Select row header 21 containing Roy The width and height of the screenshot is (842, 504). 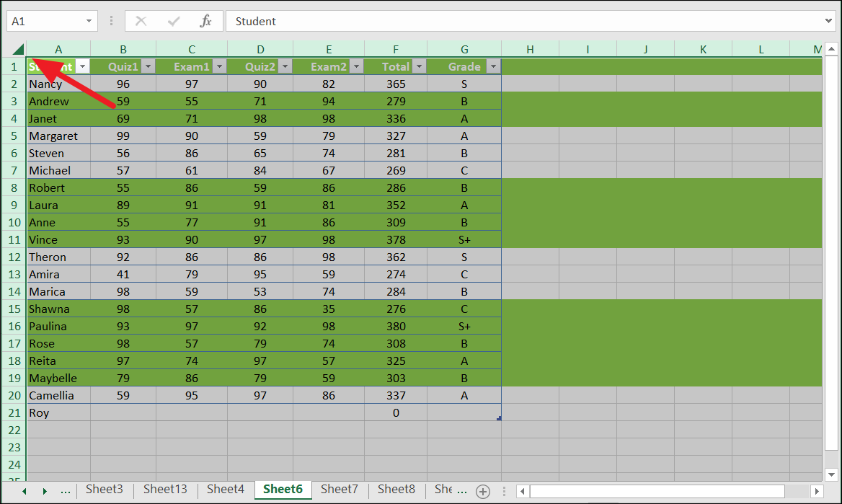(x=13, y=412)
